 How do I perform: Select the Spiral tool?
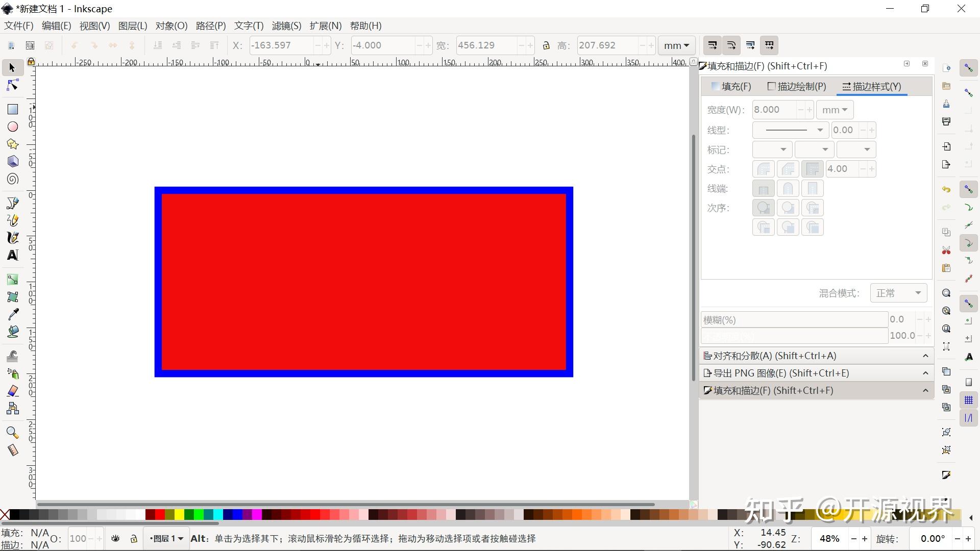[12, 179]
